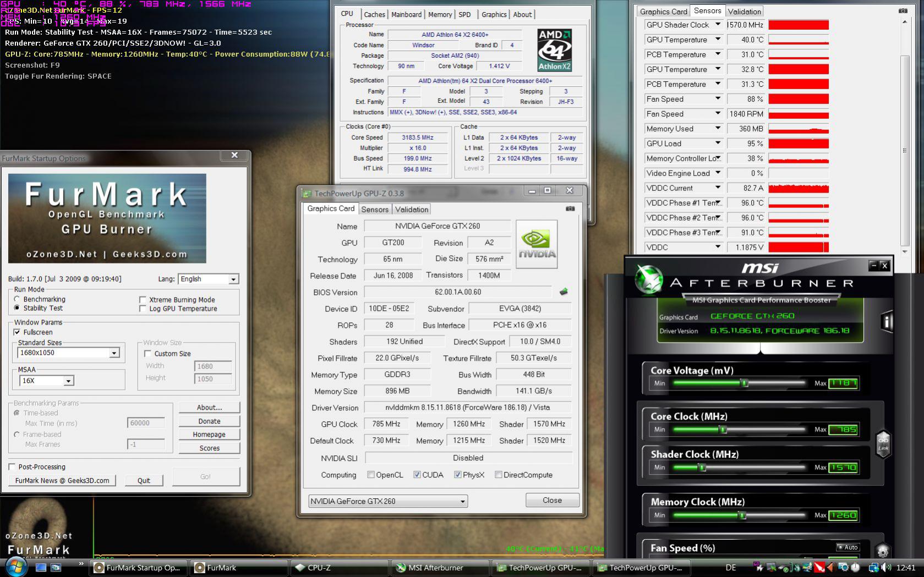
Task: Toggle Auto fan speed in Afterburner
Action: [x=848, y=547]
